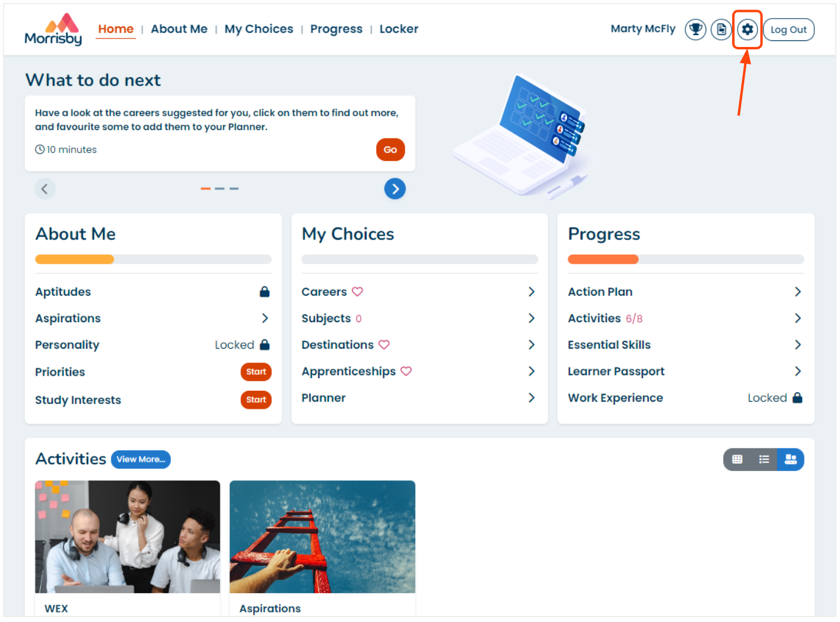Click the Careers heart favourite icon

357,291
